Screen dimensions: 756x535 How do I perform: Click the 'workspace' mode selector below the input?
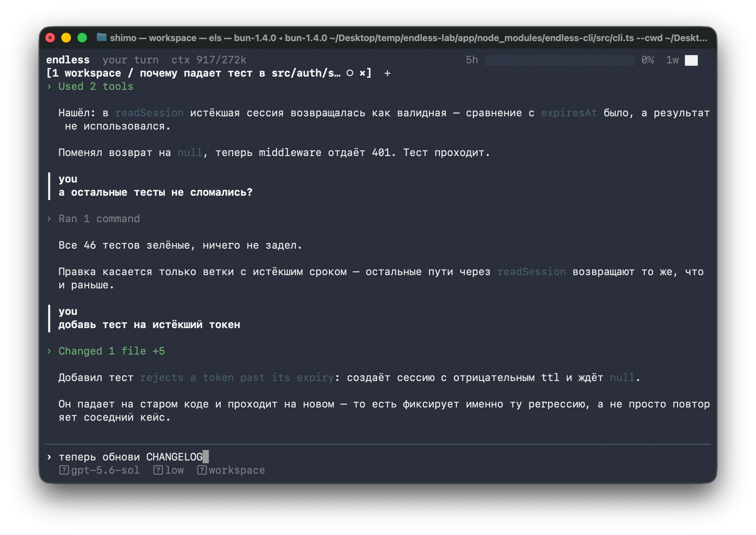pyautogui.click(x=231, y=470)
